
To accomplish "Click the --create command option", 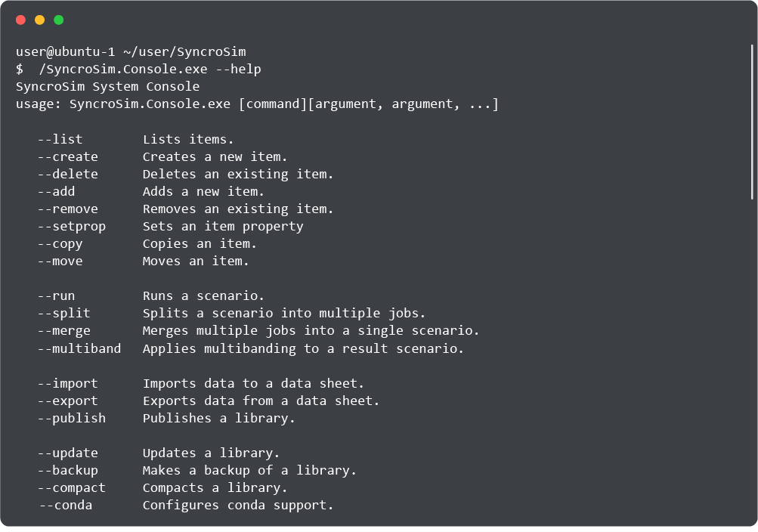I will pos(67,156).
